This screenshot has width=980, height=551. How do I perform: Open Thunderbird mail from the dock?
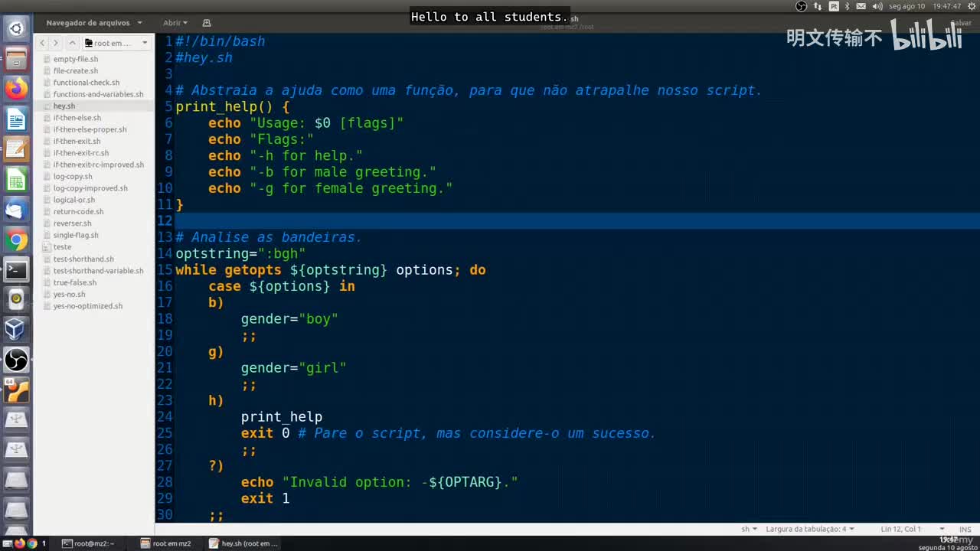(x=16, y=210)
